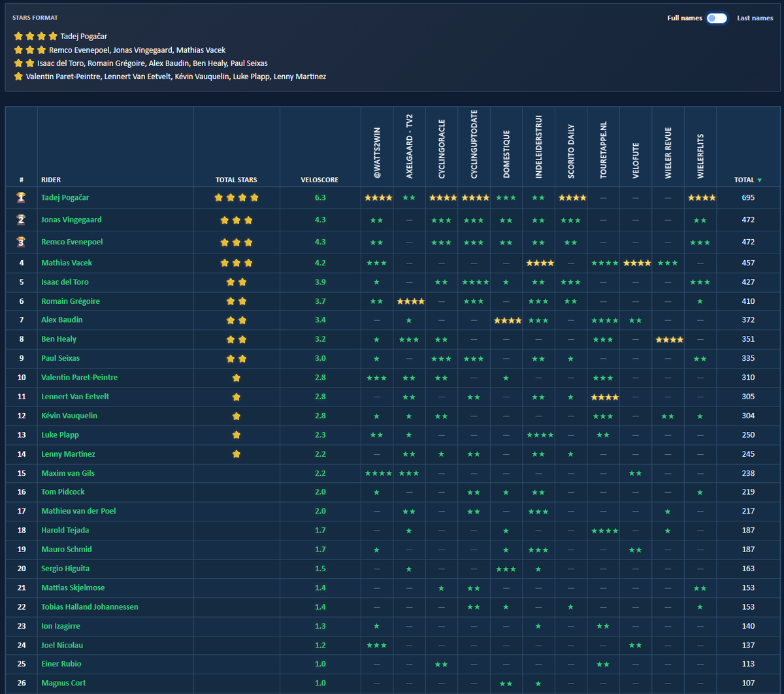Click the single gold star beside Lenny Martinez
This screenshot has width=784, height=694.
tap(237, 454)
